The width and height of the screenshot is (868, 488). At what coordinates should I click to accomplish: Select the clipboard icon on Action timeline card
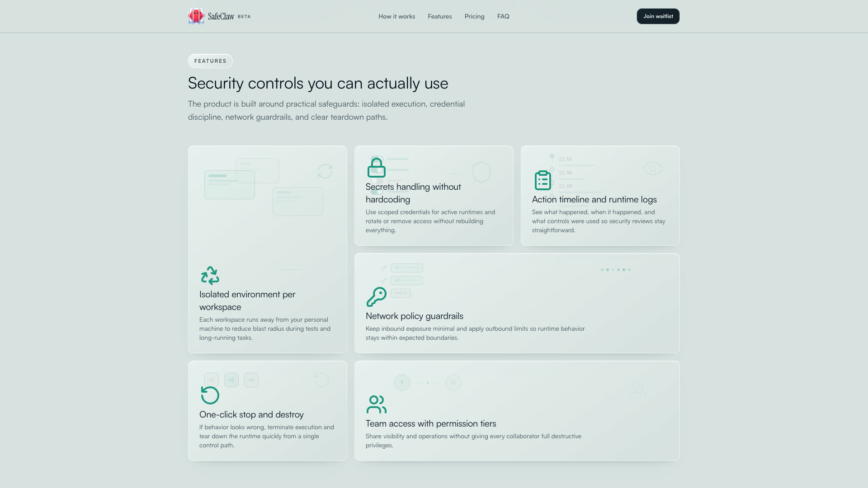coord(542,179)
